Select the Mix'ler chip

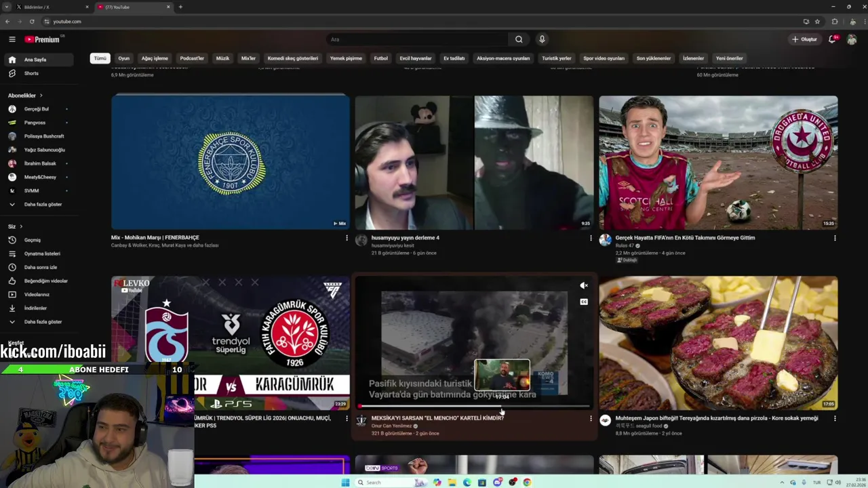[x=248, y=58]
